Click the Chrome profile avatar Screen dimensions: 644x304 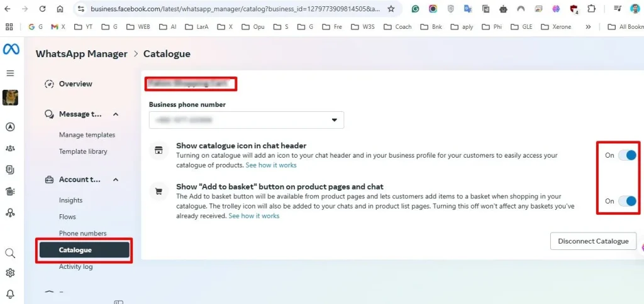[x=635, y=9]
